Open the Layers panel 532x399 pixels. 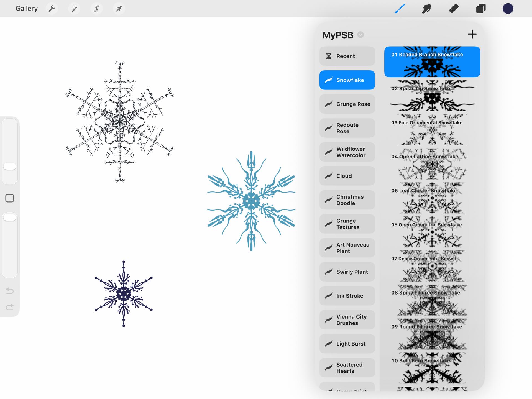coord(481,9)
